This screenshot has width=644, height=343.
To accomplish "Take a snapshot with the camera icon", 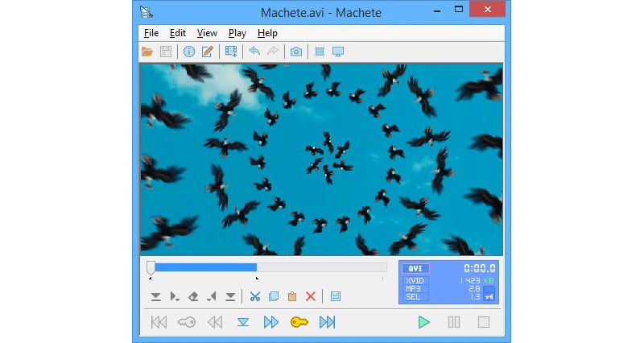I will 296,52.
